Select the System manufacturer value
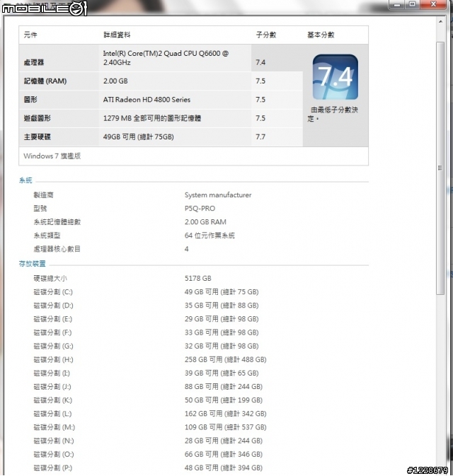The height and width of the screenshot is (476, 453). pyautogui.click(x=218, y=195)
